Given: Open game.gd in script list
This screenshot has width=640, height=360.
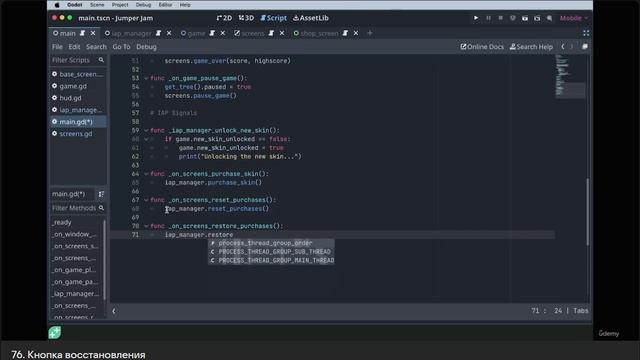Looking at the screenshot, I should tap(78, 86).
